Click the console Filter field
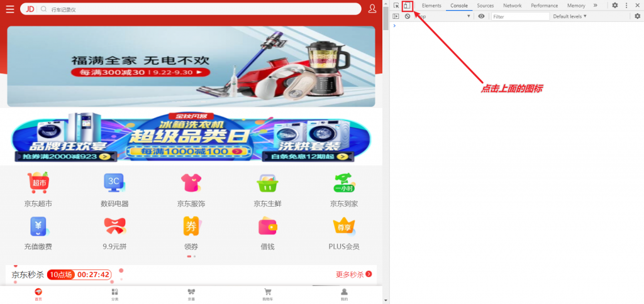 520,16
